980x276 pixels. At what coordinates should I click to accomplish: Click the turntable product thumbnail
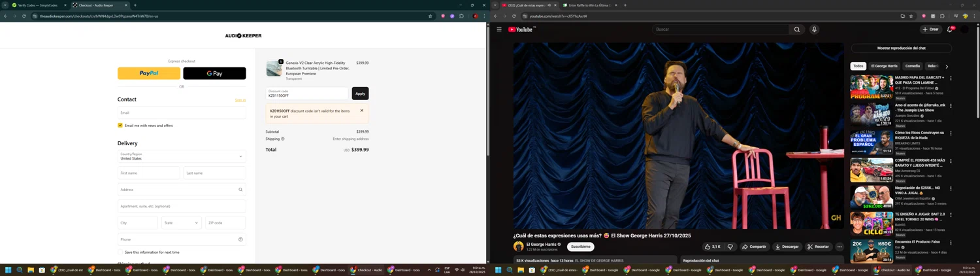coord(274,69)
